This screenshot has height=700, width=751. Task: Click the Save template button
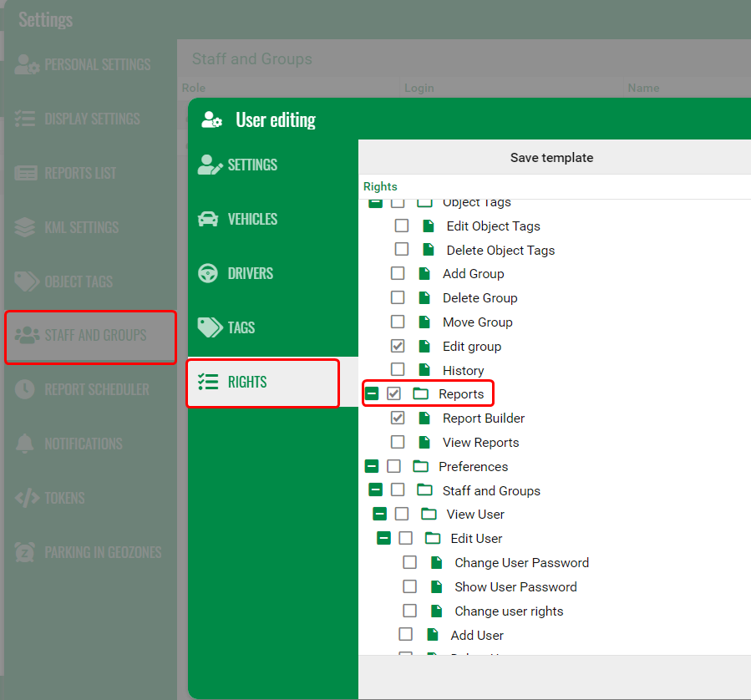(551, 157)
